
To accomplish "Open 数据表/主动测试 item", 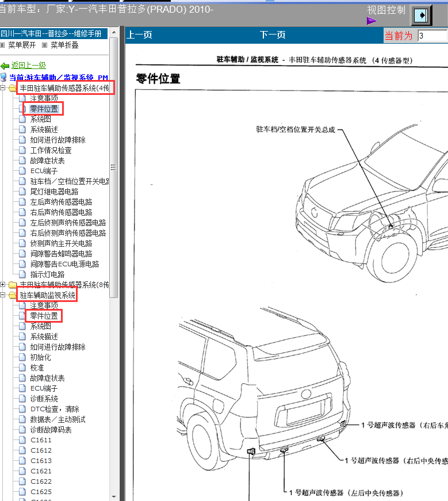I will coord(58,419).
